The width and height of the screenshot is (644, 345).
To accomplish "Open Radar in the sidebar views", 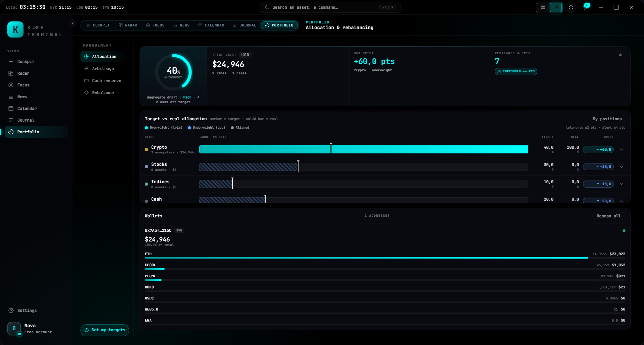I will coord(36,73).
